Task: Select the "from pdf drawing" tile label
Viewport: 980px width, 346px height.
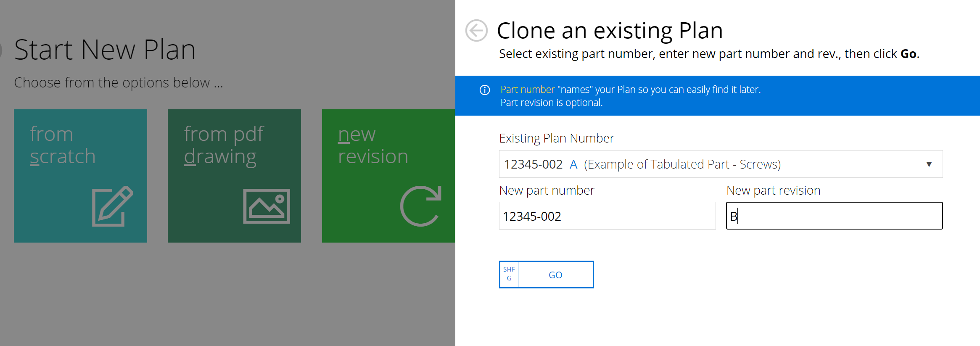Action: pyautogui.click(x=224, y=145)
